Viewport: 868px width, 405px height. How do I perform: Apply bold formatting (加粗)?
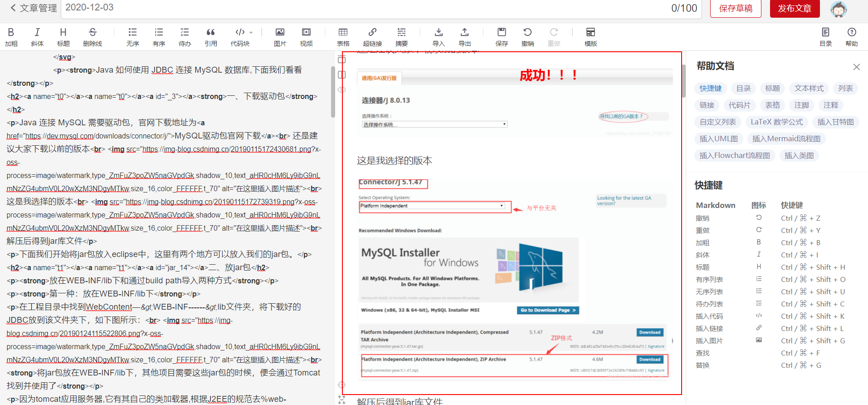click(x=11, y=37)
